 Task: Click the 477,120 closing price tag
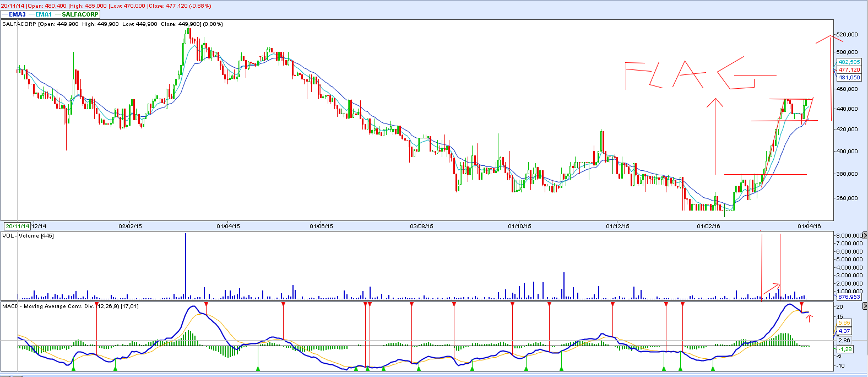pos(849,70)
